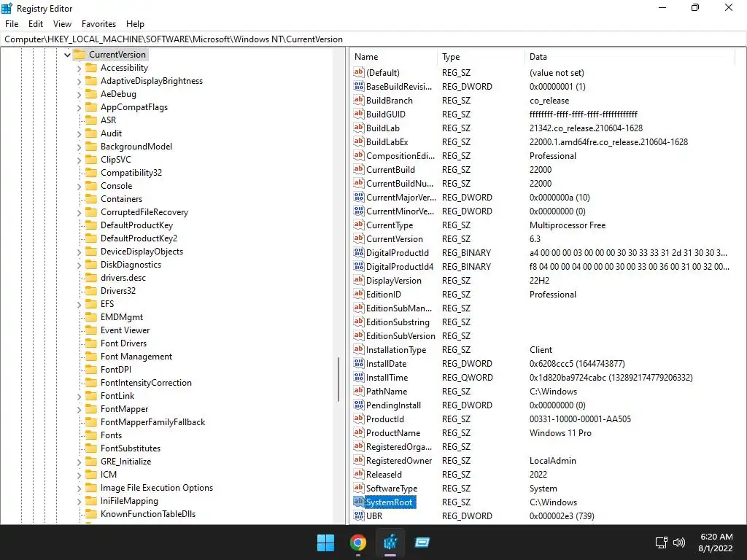The height and width of the screenshot is (560, 747).
Task: Click the Registry Editor taskbar icon
Action: click(391, 542)
